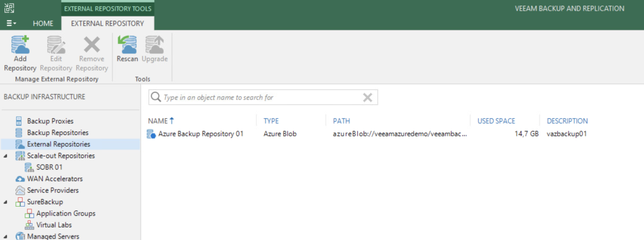Click the Edit Repository ribbon icon
644x240 pixels.
tap(56, 45)
